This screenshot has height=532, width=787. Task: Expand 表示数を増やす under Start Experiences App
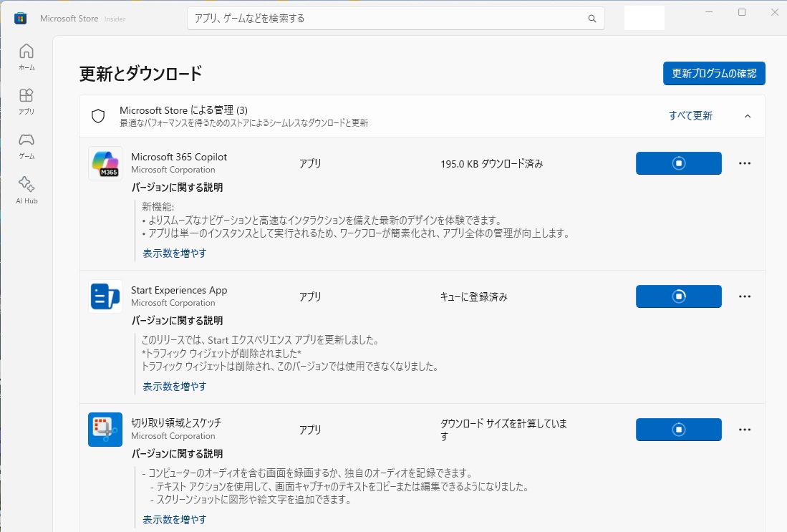point(174,387)
